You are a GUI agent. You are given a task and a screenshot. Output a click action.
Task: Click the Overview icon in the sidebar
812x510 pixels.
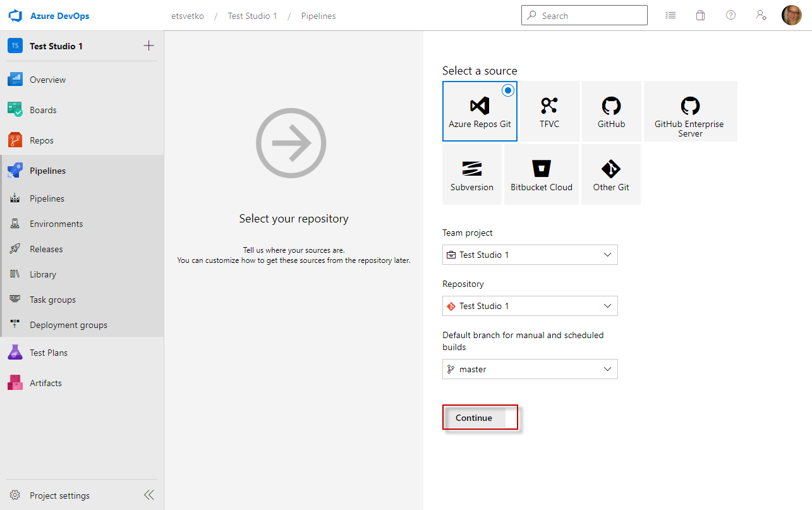(15, 80)
